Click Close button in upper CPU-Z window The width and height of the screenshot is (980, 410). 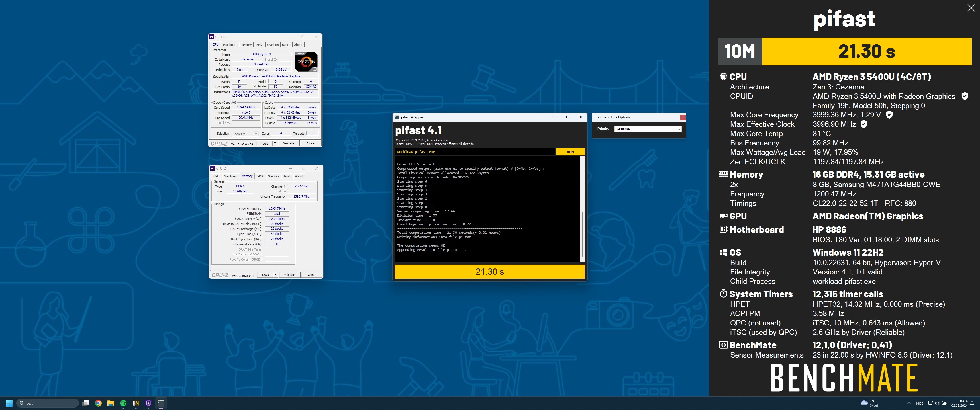click(311, 143)
